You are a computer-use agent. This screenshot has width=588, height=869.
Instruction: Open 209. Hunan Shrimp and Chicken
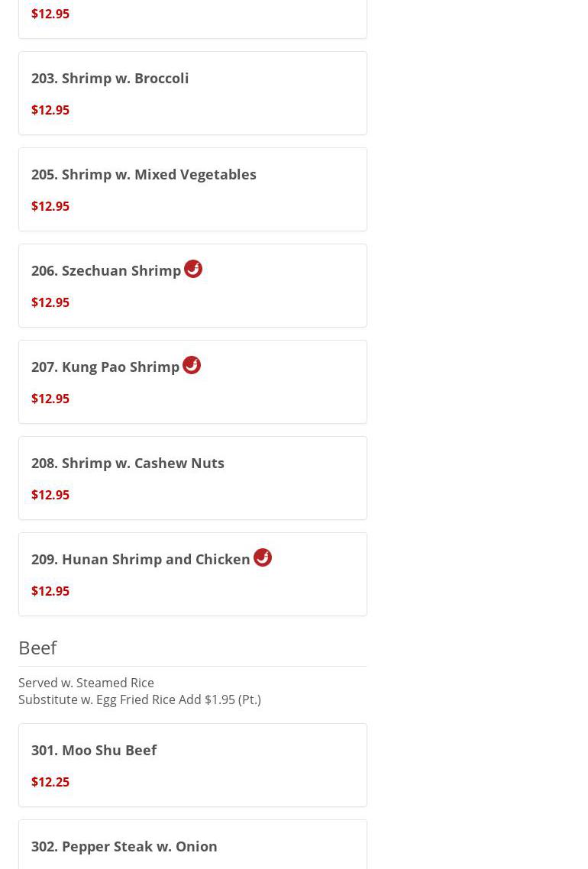tap(141, 559)
